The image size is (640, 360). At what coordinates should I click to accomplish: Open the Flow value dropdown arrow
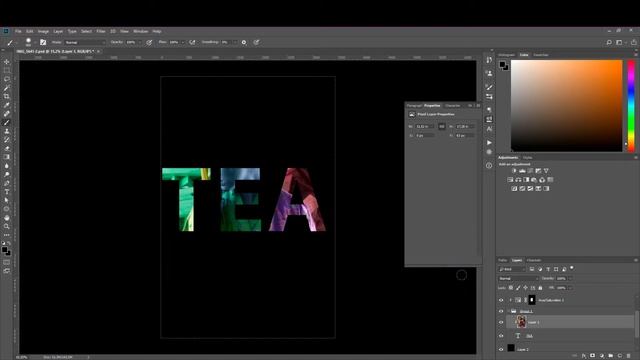point(183,42)
